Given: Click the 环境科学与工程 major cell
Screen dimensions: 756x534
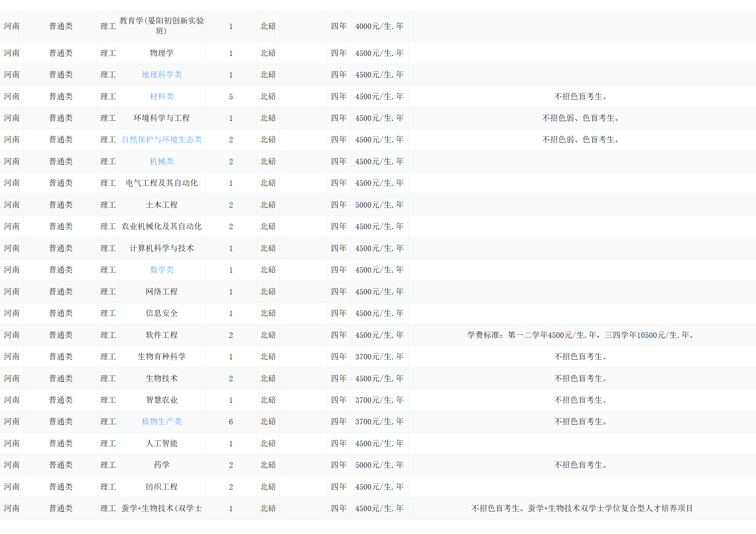Looking at the screenshot, I should [162, 118].
